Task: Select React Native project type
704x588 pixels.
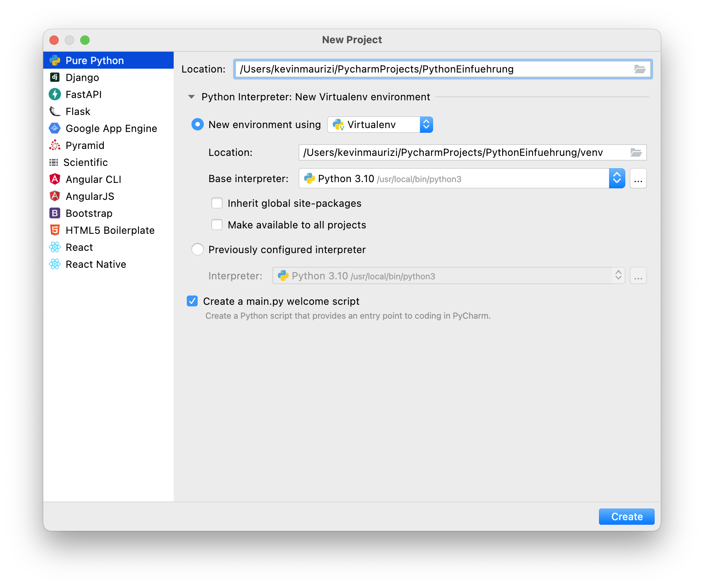Action: pos(96,264)
